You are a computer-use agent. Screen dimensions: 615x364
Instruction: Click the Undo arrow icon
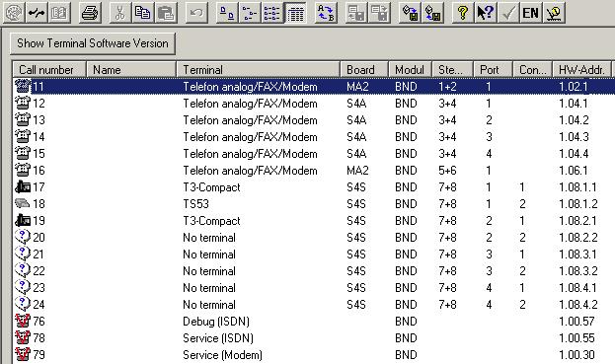[196, 13]
